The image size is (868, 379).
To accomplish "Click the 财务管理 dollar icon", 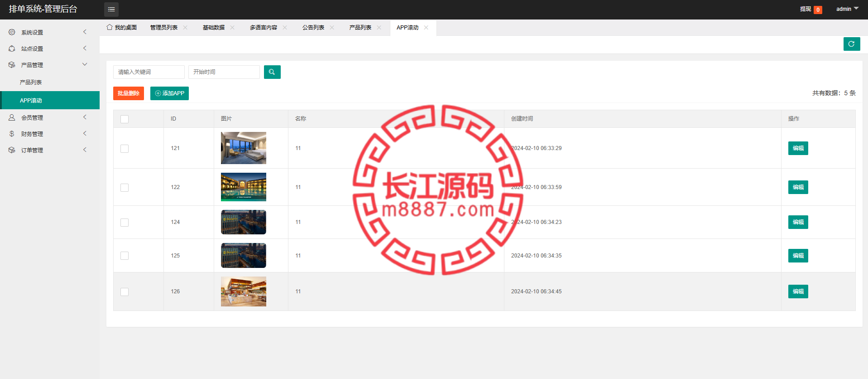I will tap(12, 134).
